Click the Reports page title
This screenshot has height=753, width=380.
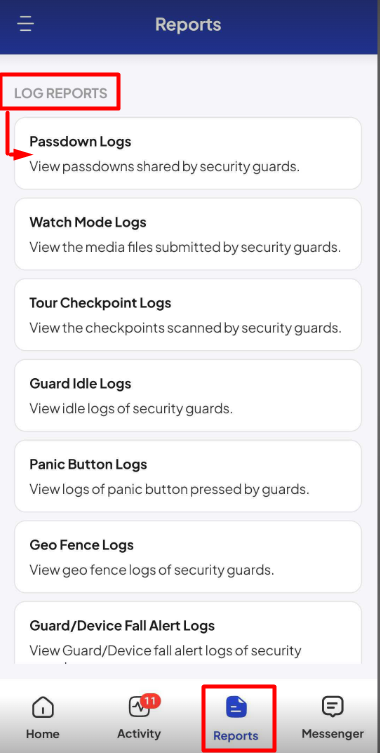coord(188,24)
